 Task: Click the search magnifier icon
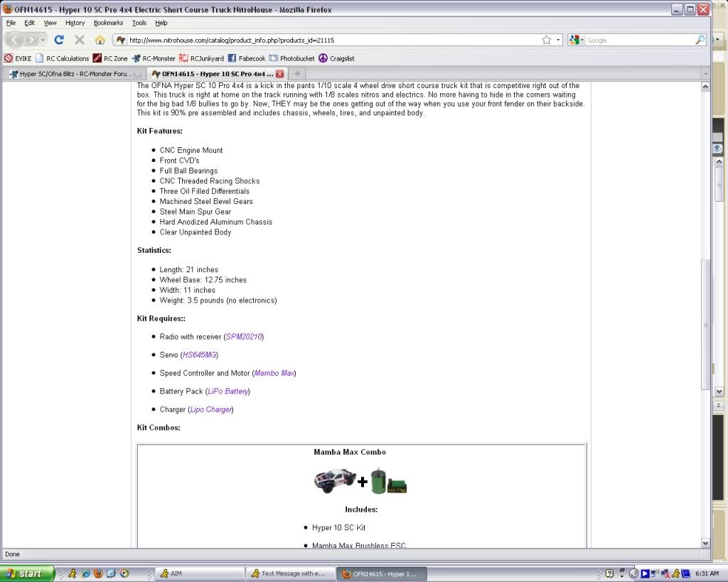700,40
